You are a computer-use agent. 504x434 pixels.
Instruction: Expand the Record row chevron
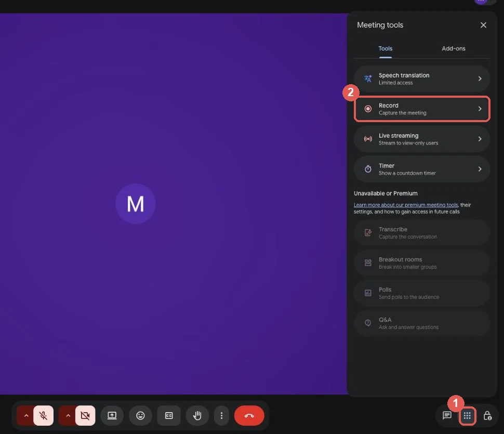(480, 109)
